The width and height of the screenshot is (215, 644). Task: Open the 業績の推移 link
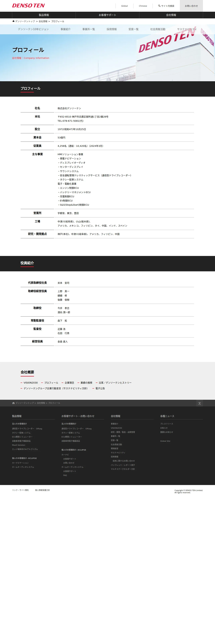pyautogui.click(x=86, y=383)
